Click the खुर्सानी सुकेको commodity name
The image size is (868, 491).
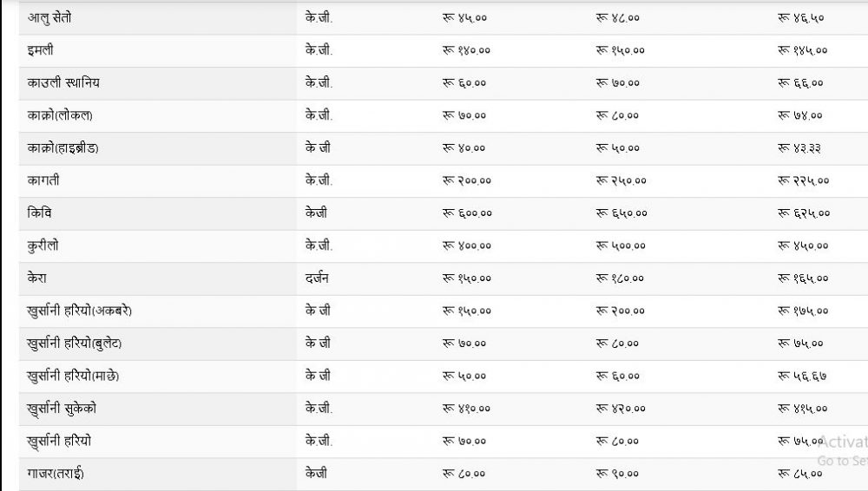tap(66, 409)
